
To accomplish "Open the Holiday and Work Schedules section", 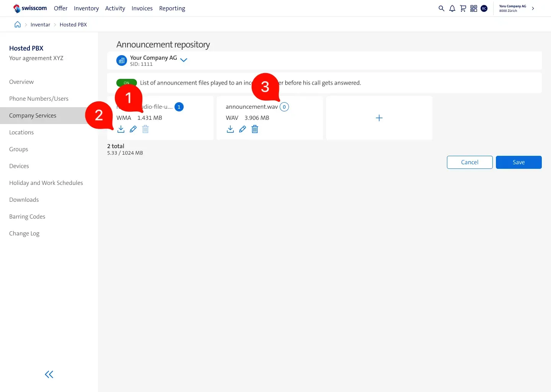I will [46, 183].
